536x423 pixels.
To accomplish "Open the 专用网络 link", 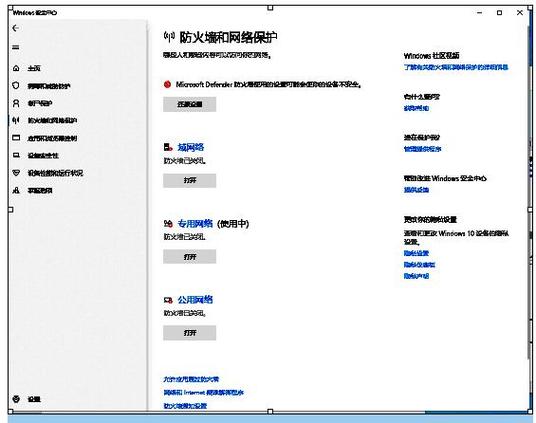I will (195, 224).
